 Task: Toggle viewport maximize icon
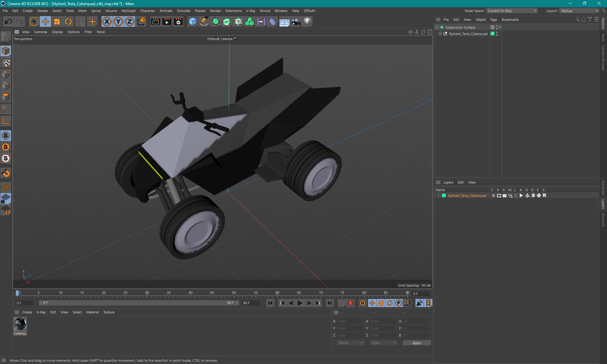pos(430,32)
